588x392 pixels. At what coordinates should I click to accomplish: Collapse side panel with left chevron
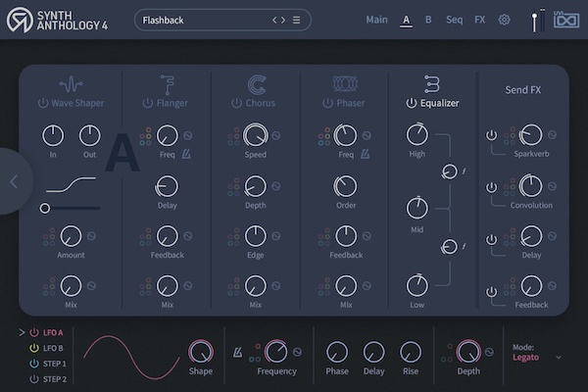(14, 181)
